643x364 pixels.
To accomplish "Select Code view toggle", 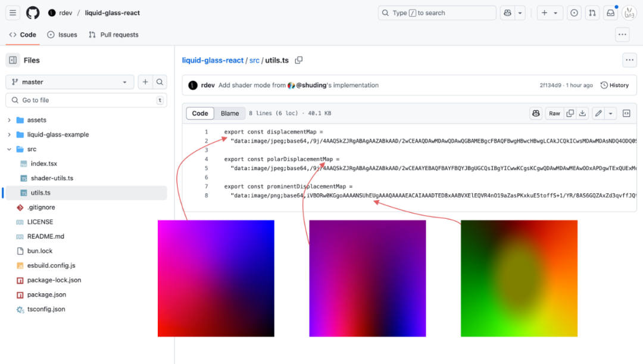I will point(200,114).
